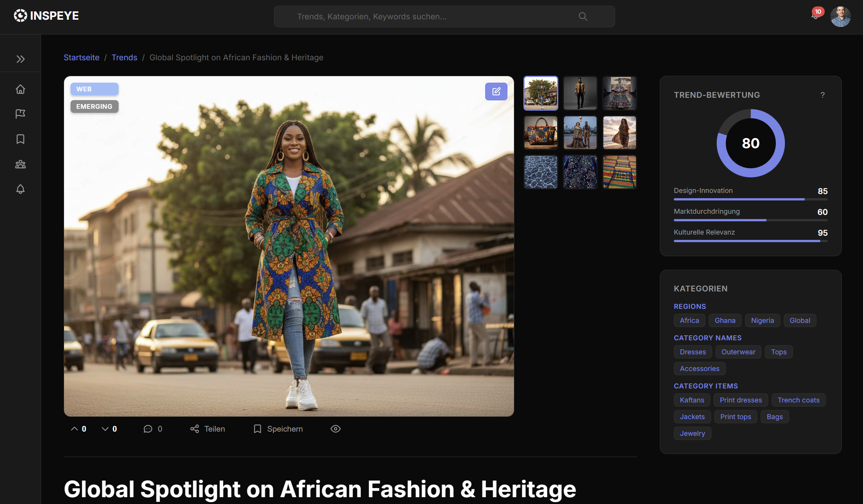Click the Teilen share button
This screenshot has height=504, width=863.
click(208, 429)
